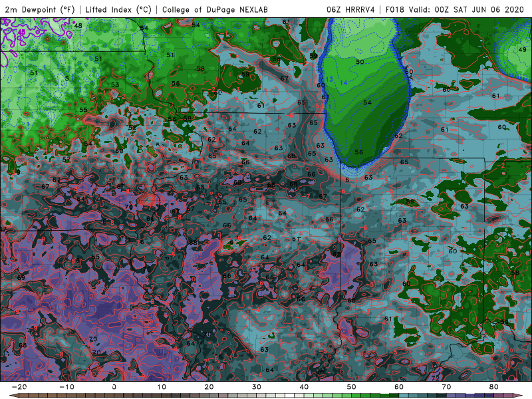Click the 20 label on the color scale
The height and width of the screenshot is (399, 532).
[x=209, y=387]
